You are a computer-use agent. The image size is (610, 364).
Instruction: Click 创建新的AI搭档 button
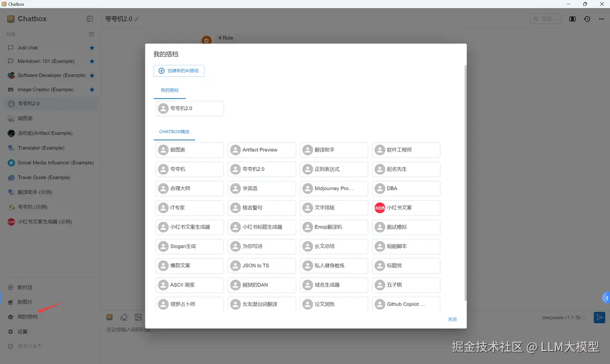coord(179,71)
